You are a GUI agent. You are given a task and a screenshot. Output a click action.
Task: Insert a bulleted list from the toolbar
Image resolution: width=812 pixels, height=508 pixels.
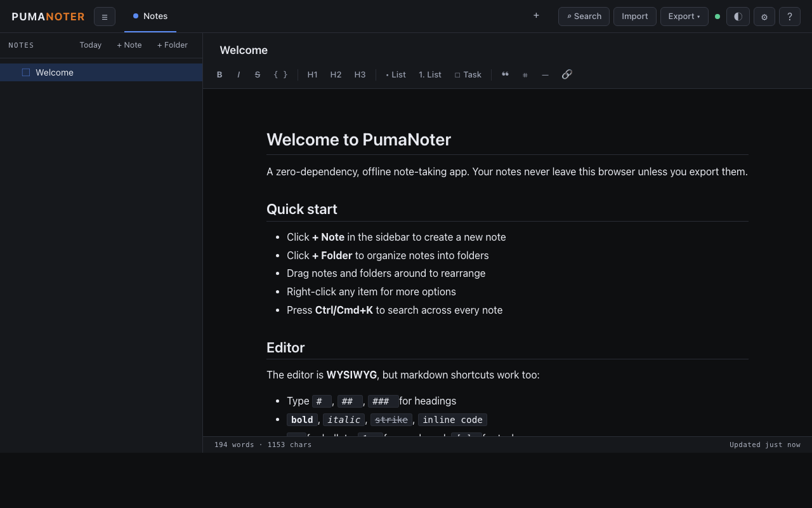396,75
